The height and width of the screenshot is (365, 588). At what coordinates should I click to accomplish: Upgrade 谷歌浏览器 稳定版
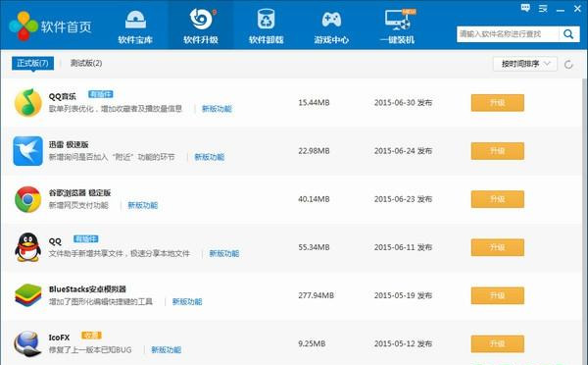click(x=497, y=199)
